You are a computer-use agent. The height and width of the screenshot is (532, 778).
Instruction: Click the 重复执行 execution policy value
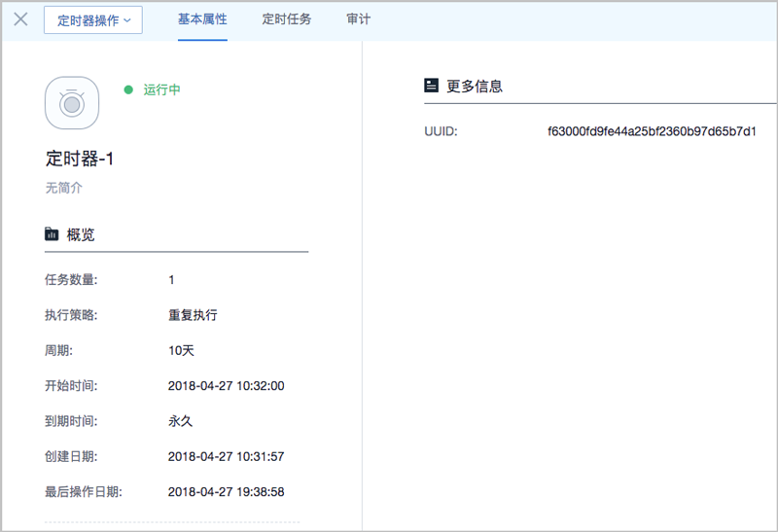(193, 315)
